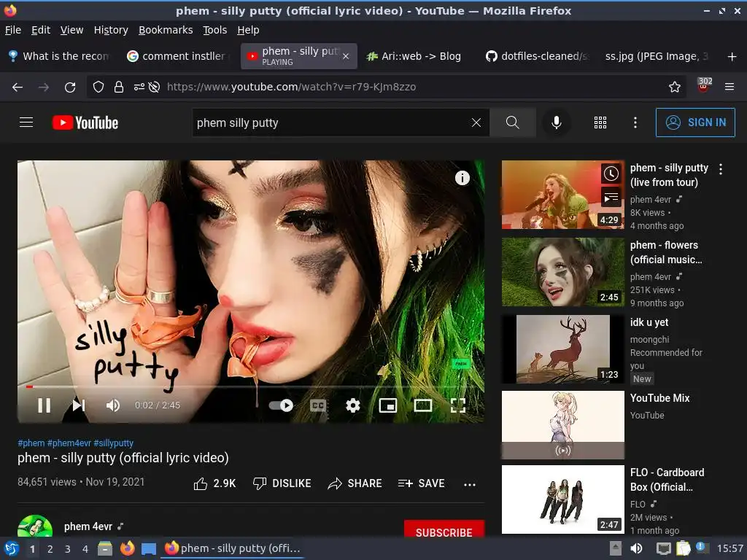Save video to a playlist

[x=421, y=484]
